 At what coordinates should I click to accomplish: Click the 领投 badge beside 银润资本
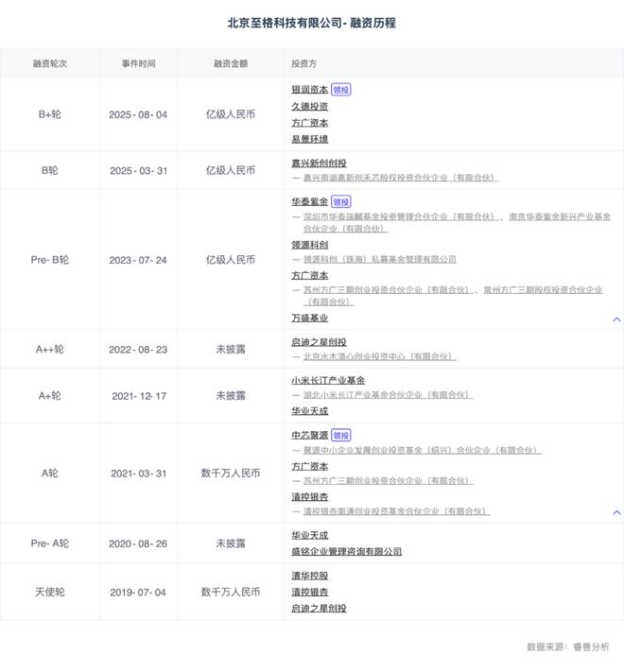tap(341, 90)
